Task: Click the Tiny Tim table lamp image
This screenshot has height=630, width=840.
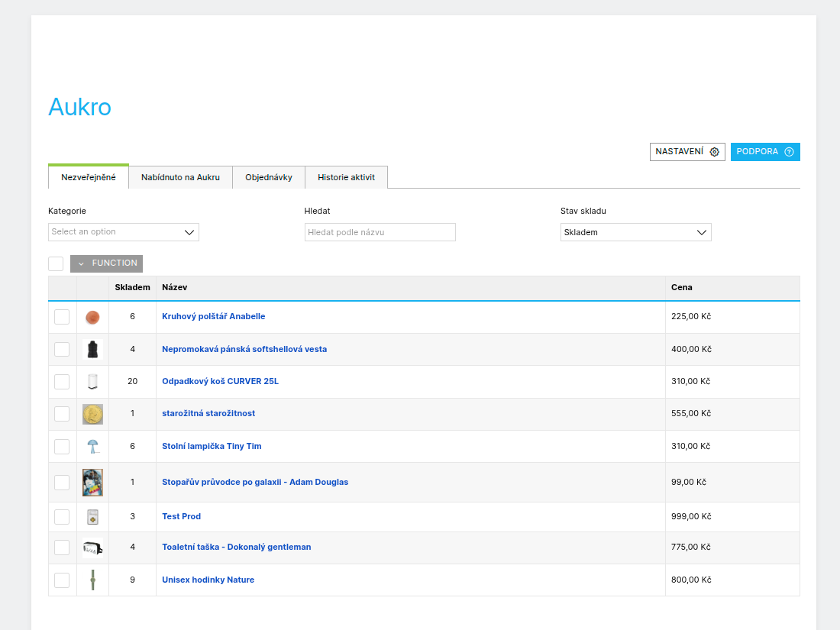Action: (x=92, y=447)
